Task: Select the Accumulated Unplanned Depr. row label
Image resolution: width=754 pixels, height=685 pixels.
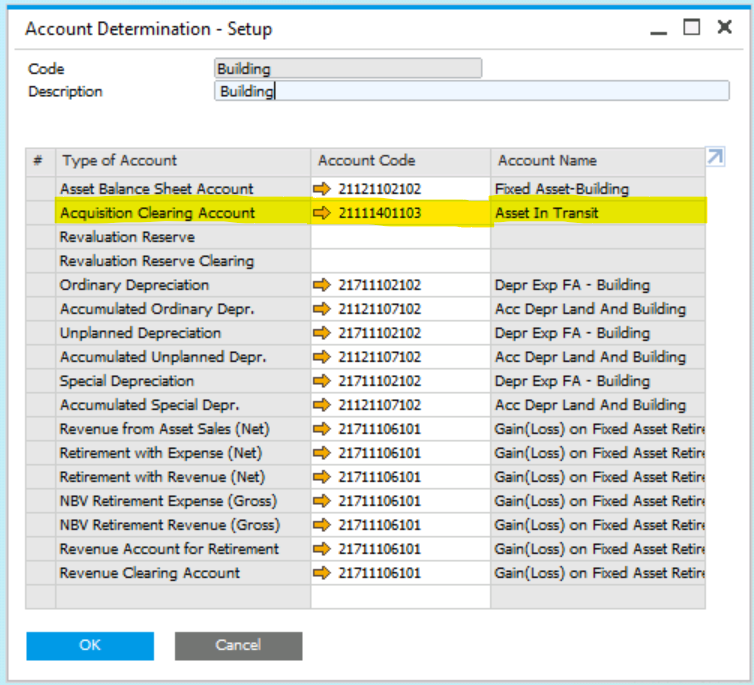Action: pos(163,357)
